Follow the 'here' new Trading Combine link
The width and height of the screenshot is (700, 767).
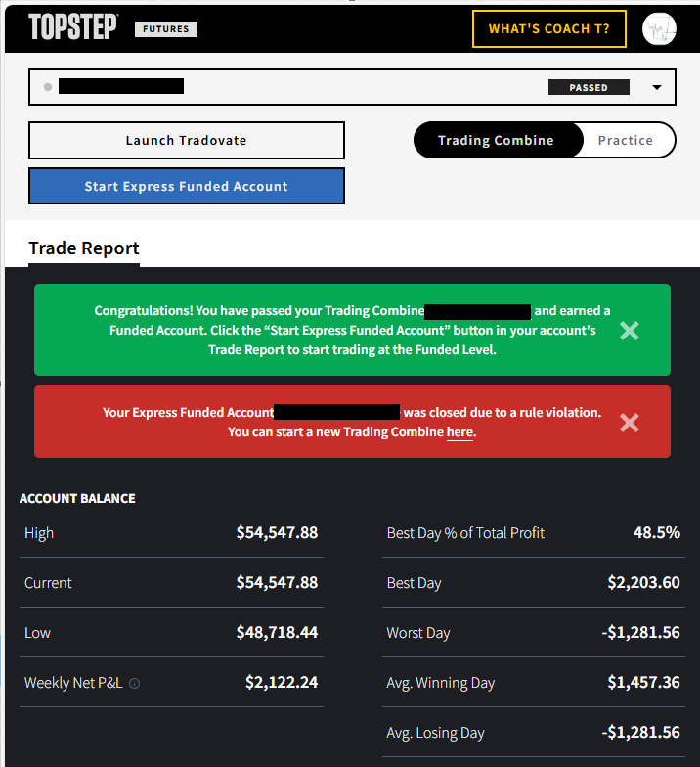coord(459,432)
